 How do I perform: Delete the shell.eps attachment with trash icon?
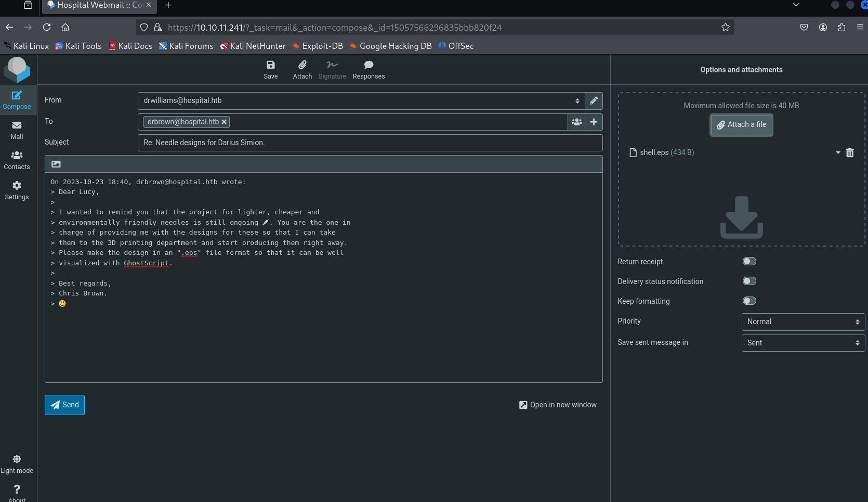(x=850, y=153)
